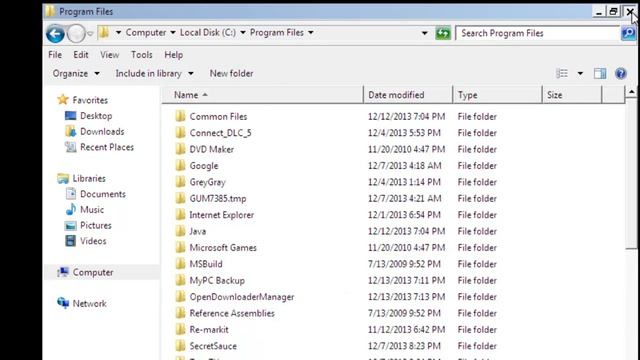Image resolution: width=640 pixels, height=360 pixels.
Task: Sort by the Name column header
Action: [x=262, y=95]
